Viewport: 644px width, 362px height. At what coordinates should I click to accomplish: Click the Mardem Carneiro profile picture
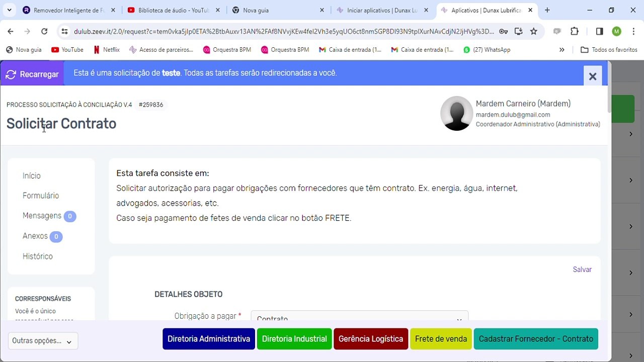coord(456,114)
